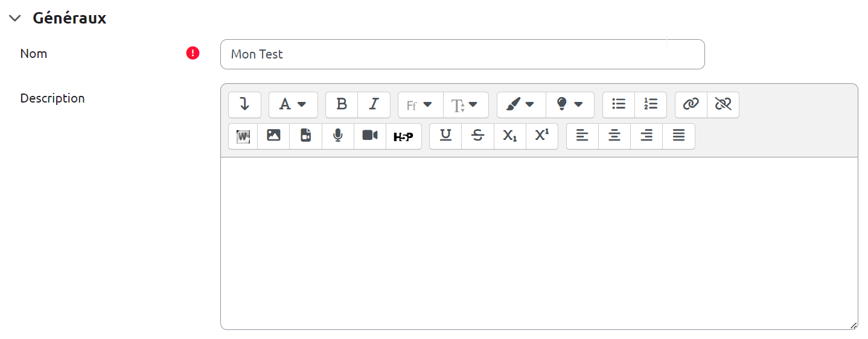Click the required field red warning icon
868x339 pixels.
tap(193, 54)
